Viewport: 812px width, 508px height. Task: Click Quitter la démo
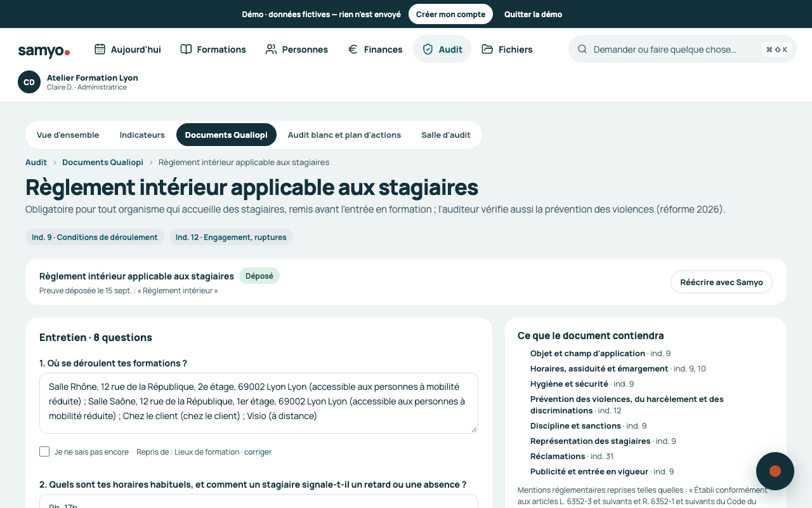tap(533, 14)
